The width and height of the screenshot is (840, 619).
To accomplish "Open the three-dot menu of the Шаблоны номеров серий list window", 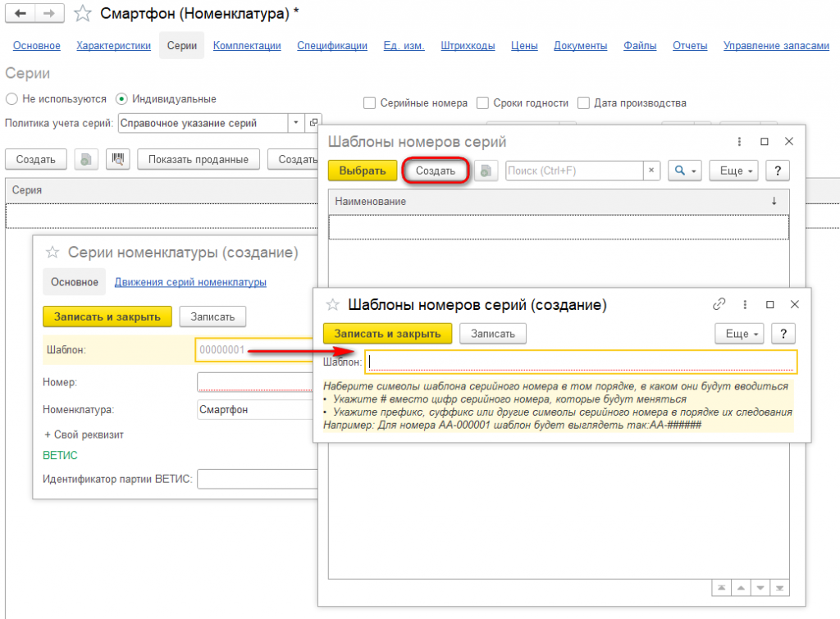I will pyautogui.click(x=739, y=141).
